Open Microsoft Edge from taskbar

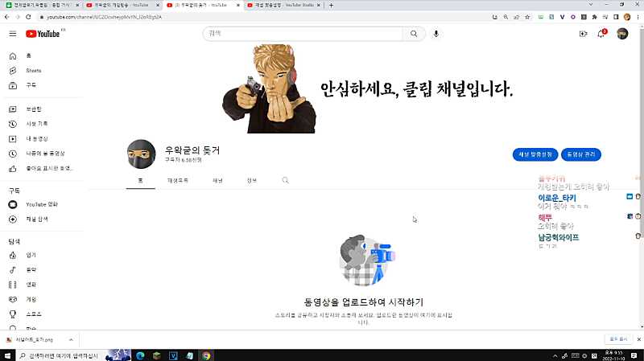pyautogui.click(x=140, y=355)
